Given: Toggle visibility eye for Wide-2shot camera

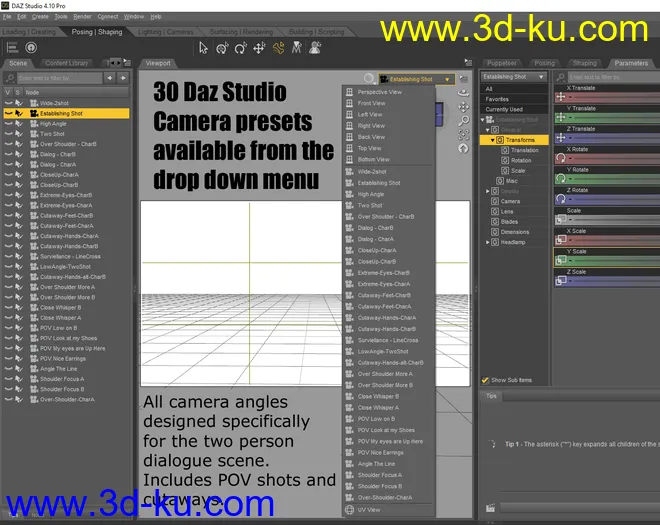Looking at the screenshot, I should 9,102.
